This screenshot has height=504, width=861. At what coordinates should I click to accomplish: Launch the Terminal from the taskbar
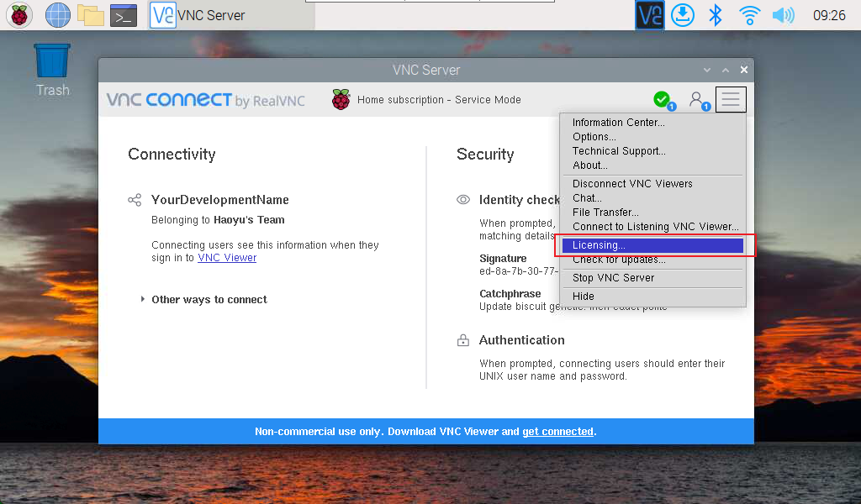[124, 15]
